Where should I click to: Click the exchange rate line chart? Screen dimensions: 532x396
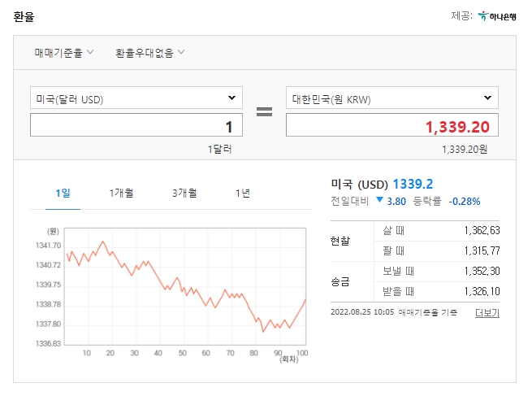[x=185, y=286]
